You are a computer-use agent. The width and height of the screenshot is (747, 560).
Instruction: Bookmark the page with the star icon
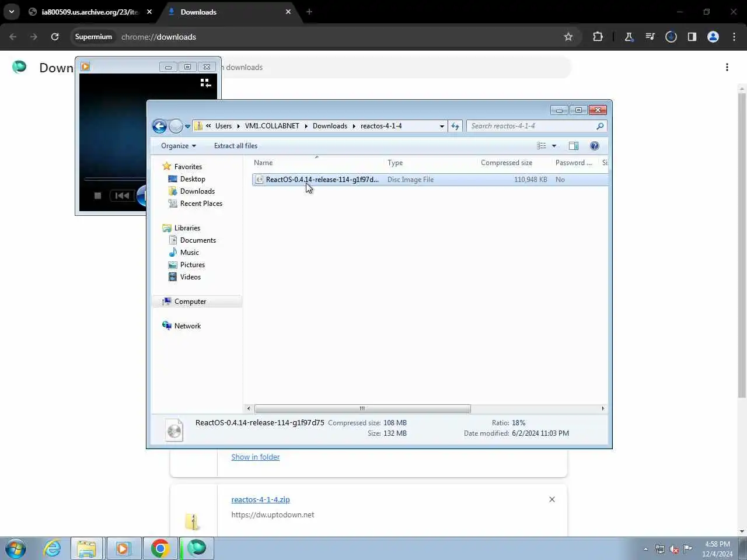(x=568, y=37)
